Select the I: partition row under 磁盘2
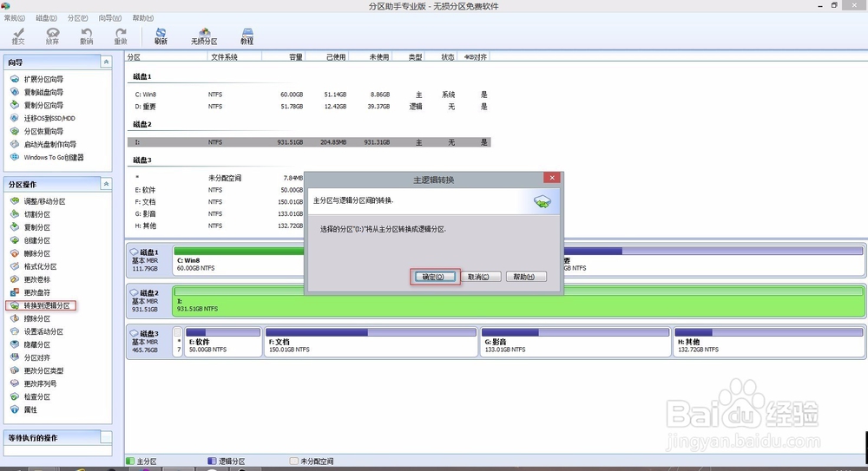The height and width of the screenshot is (471, 868). point(309,142)
